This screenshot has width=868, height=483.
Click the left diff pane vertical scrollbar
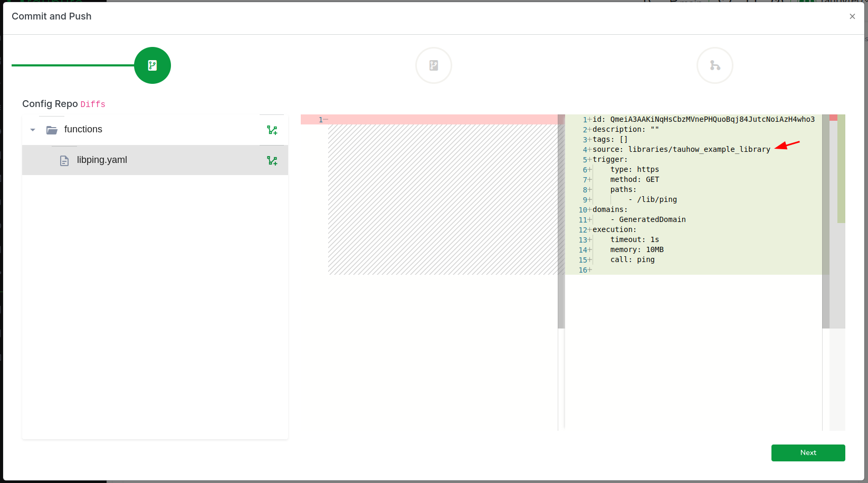tap(561, 221)
